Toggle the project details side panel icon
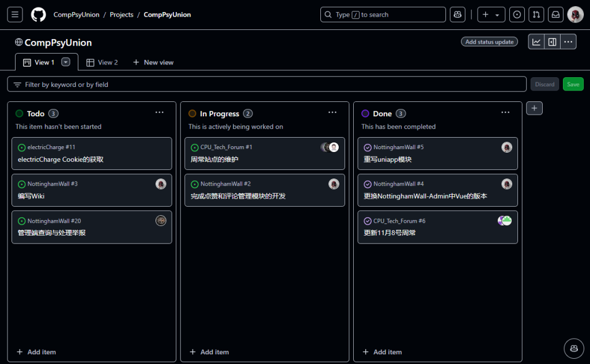Image resolution: width=590 pixels, height=364 pixels. tap(552, 41)
